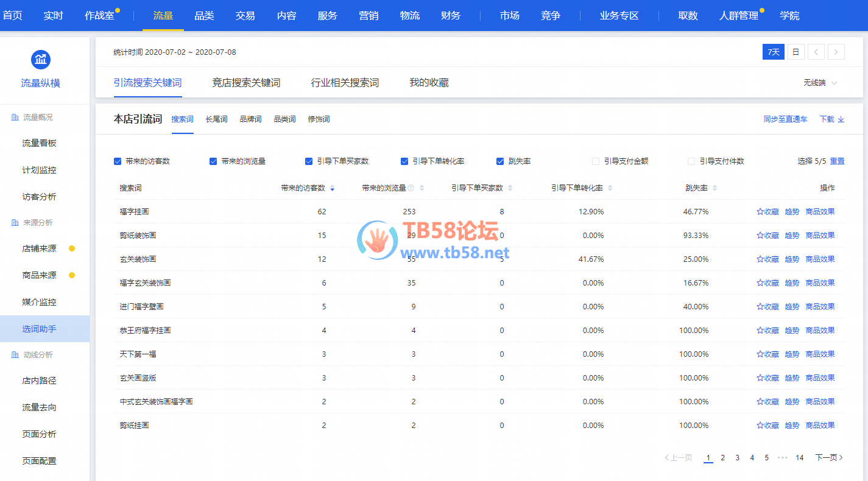Screen dimensions: 868x481
Task: Click the sort arrows on 带来的访客数 column
Action: point(332,188)
